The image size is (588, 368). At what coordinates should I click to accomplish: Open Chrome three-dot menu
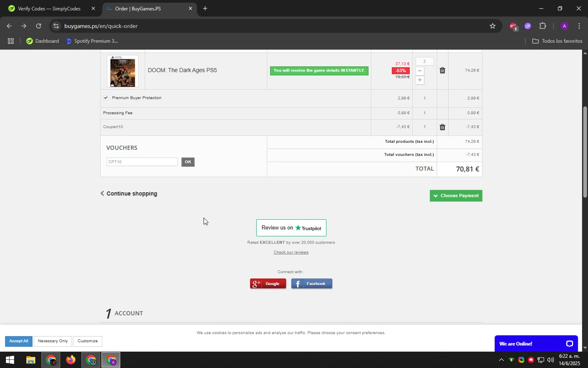coord(579,26)
